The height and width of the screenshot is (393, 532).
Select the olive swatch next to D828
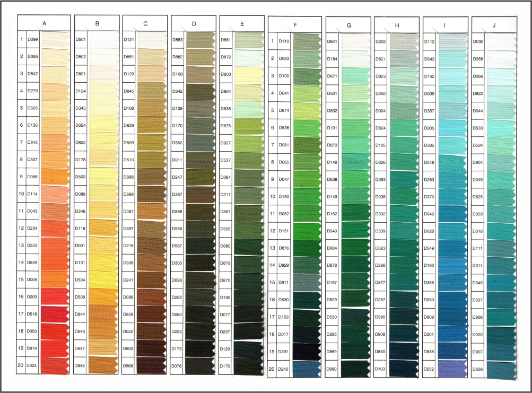(x=152, y=125)
